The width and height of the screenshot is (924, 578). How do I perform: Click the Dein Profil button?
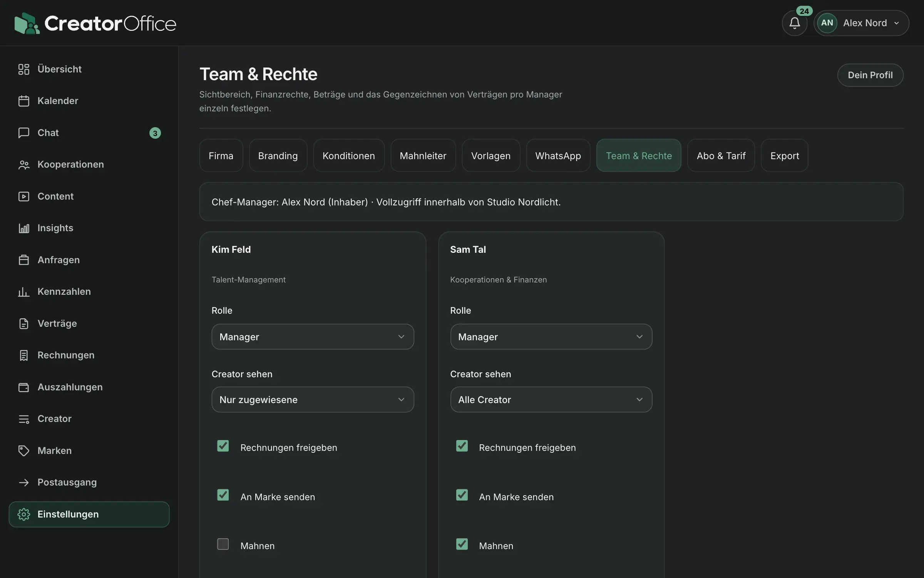click(x=870, y=75)
